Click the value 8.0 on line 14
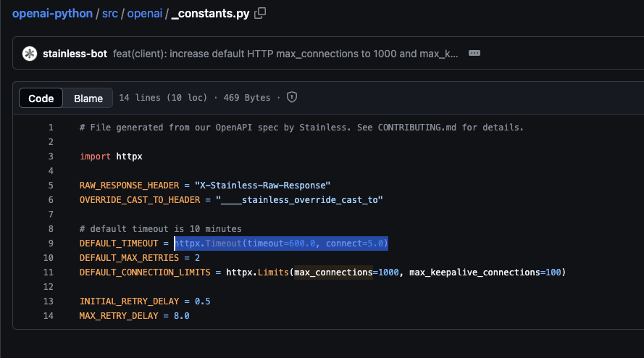This screenshot has width=644, height=358. tap(182, 316)
